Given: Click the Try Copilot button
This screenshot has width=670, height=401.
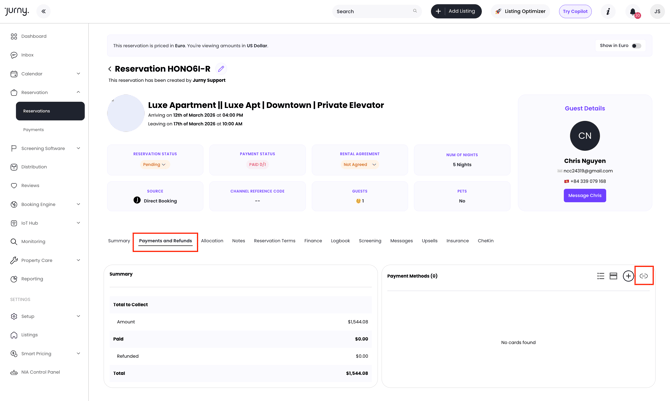Looking at the screenshot, I should (575, 12).
